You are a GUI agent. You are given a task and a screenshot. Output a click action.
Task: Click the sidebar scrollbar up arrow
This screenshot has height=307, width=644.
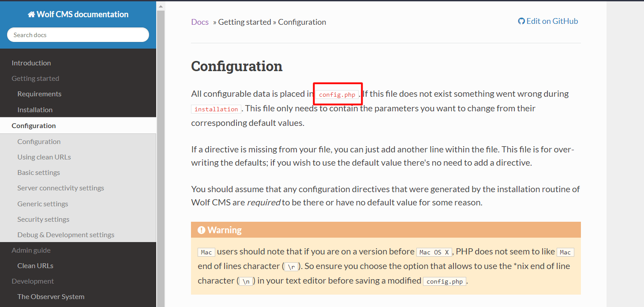coord(161,6)
